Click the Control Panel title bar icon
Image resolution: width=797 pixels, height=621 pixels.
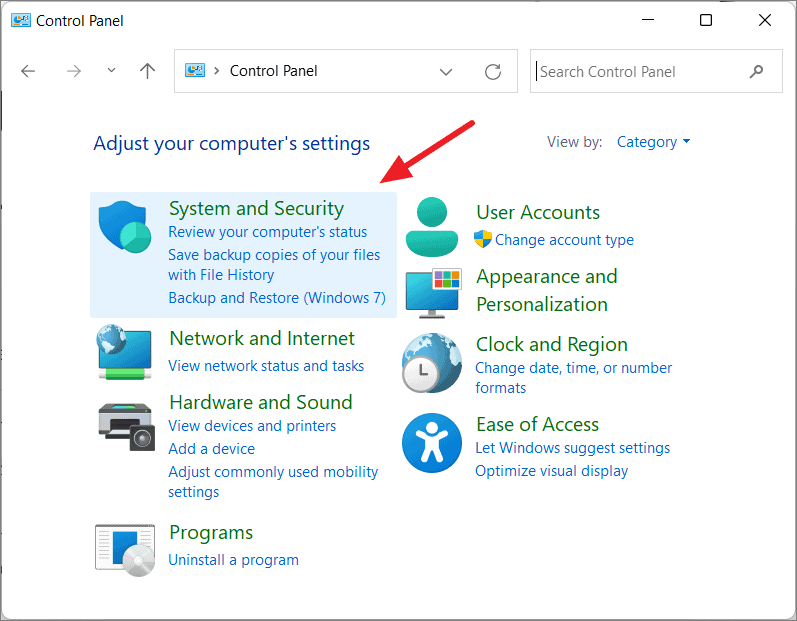[20, 20]
